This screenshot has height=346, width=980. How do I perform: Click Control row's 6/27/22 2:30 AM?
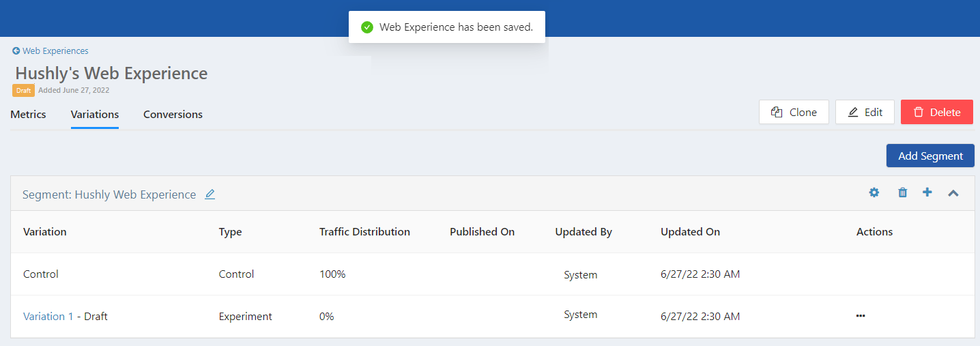(700, 274)
